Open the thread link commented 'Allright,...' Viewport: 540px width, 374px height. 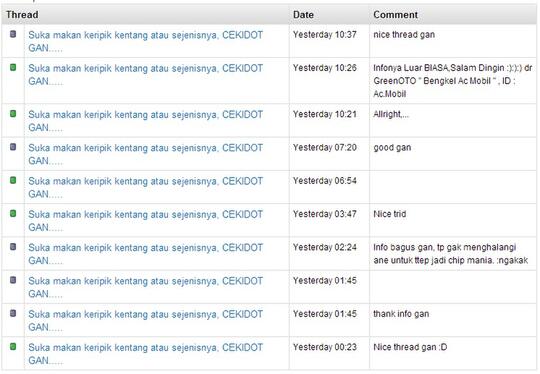146,121
